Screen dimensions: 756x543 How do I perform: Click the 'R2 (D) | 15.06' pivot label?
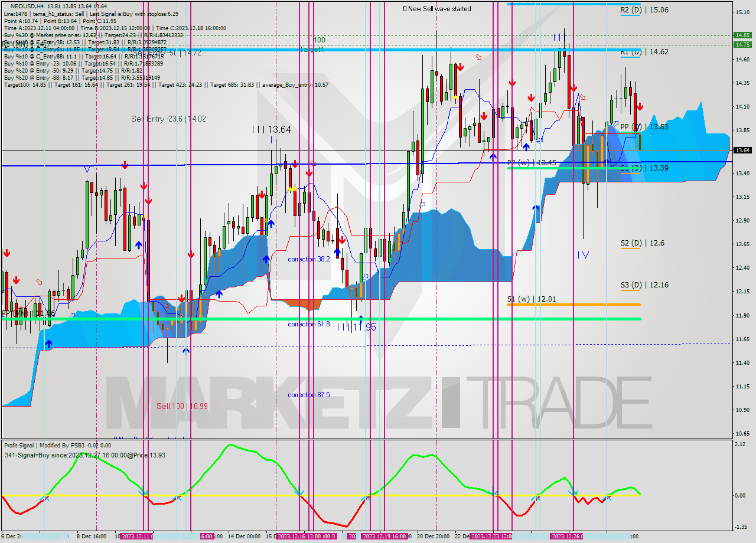(644, 10)
